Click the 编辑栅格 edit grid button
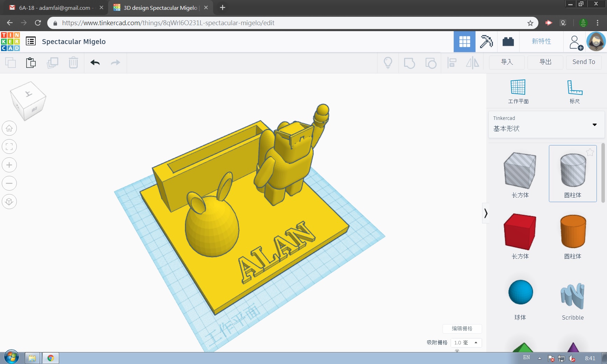The height and width of the screenshot is (364, 607). pyautogui.click(x=462, y=329)
